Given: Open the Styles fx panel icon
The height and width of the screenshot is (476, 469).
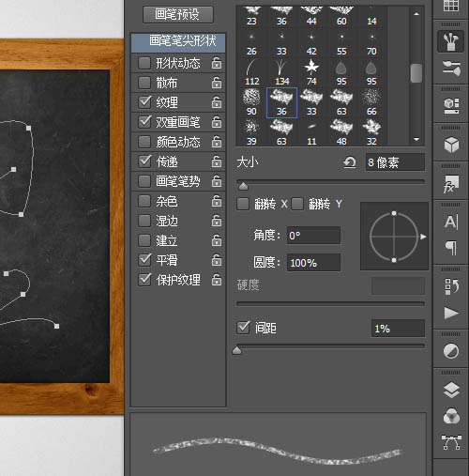Looking at the screenshot, I should coord(451,183).
